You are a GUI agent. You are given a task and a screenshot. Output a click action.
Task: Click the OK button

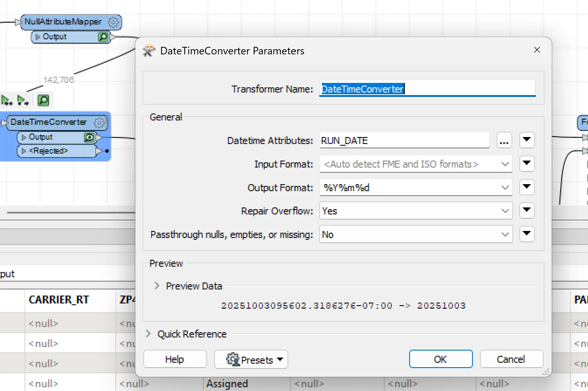(441, 359)
